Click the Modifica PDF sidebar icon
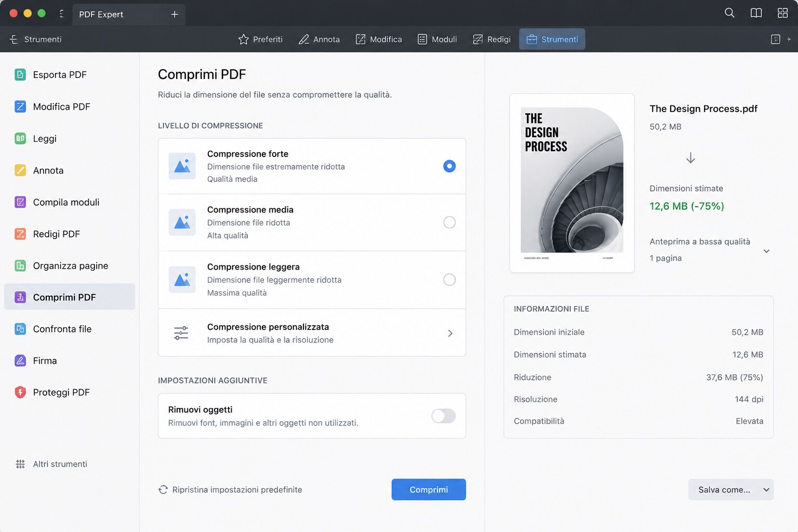 pos(20,107)
